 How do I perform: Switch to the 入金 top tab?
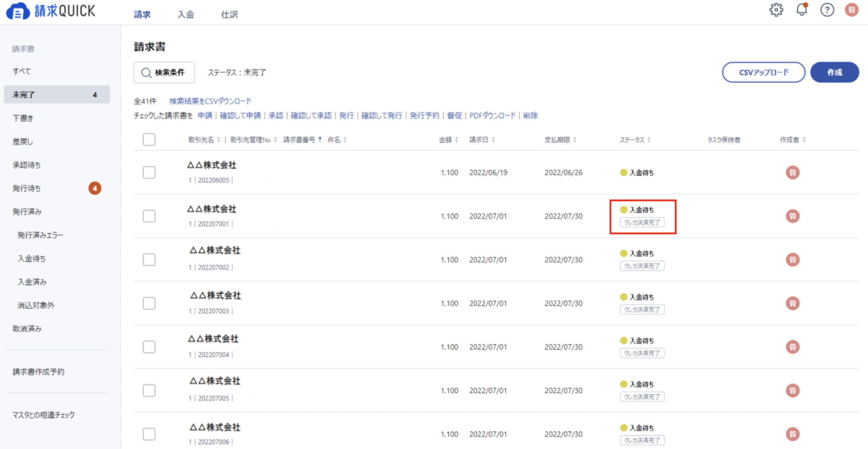click(x=185, y=15)
